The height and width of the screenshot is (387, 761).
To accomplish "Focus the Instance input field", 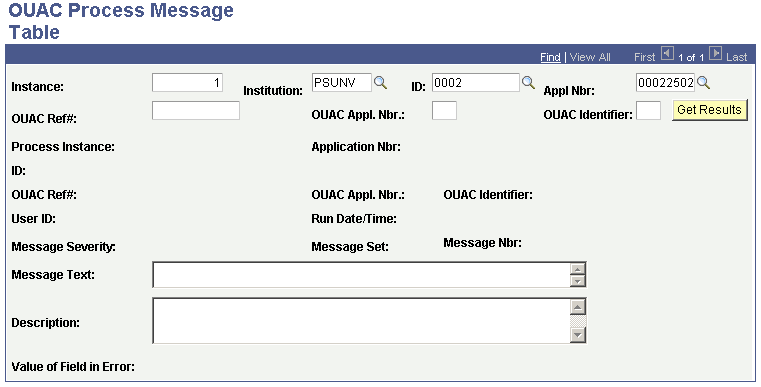I will tap(187, 83).
